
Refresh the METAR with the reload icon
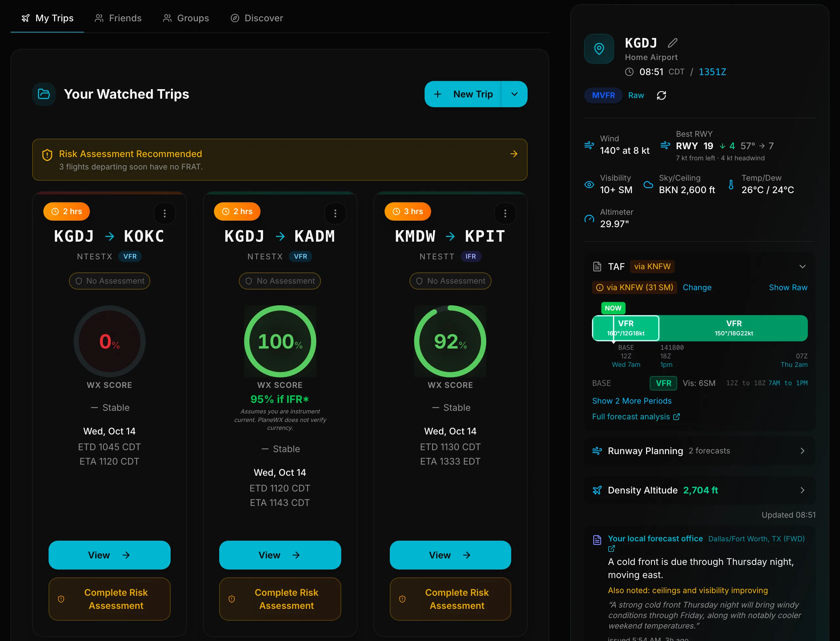coord(661,95)
